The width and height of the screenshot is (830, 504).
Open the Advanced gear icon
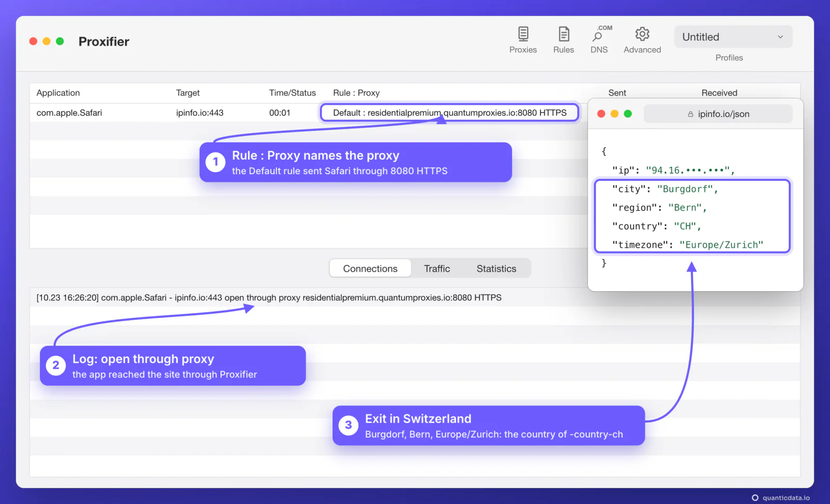[642, 40]
